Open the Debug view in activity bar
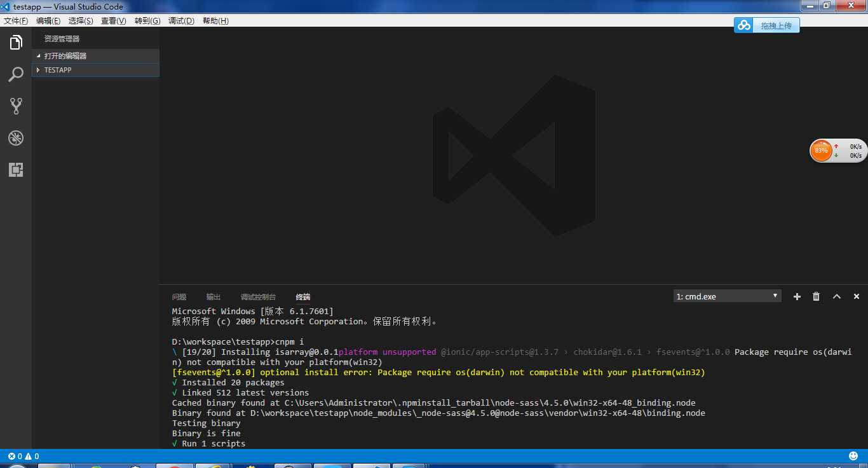868x468 pixels. point(16,138)
